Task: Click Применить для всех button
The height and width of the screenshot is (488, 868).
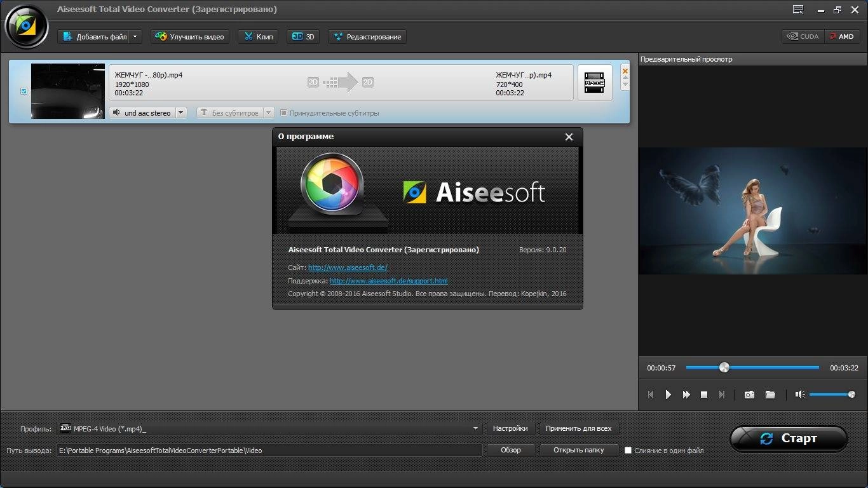Action: (x=579, y=429)
